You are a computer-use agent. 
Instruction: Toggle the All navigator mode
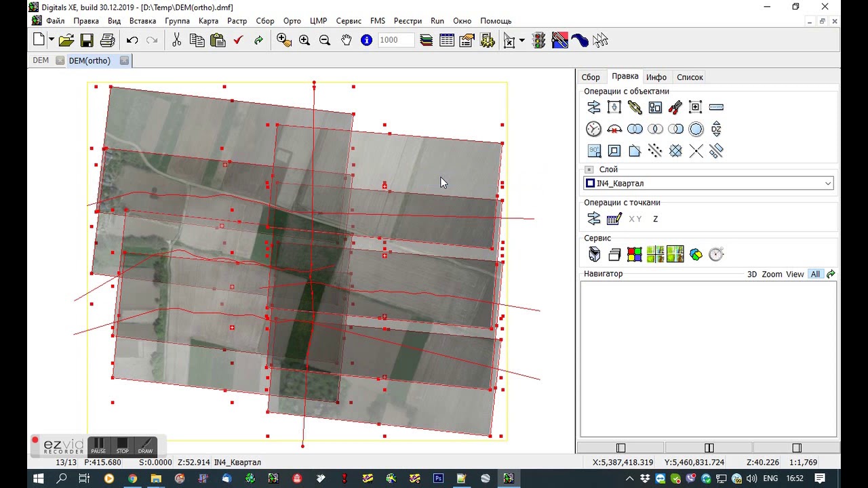[x=815, y=274]
